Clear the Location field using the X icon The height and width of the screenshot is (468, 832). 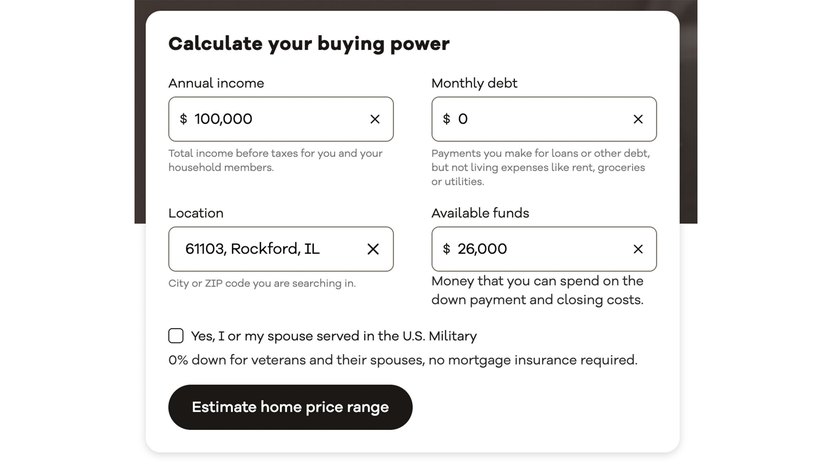pos(373,249)
